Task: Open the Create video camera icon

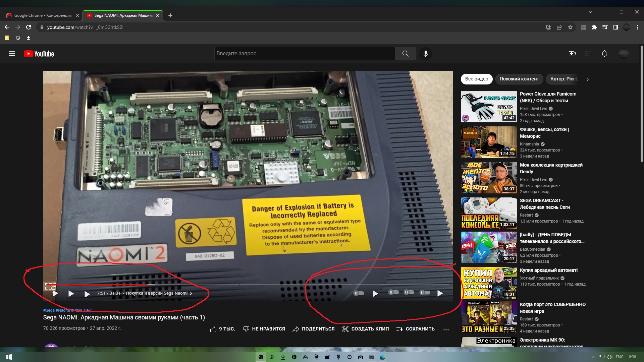Action: point(572,54)
